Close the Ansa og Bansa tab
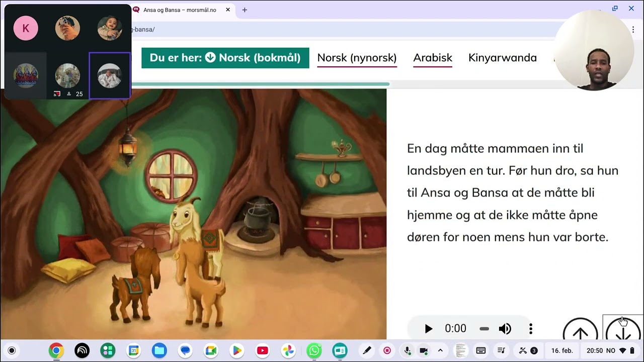The height and width of the screenshot is (362, 644). (228, 10)
